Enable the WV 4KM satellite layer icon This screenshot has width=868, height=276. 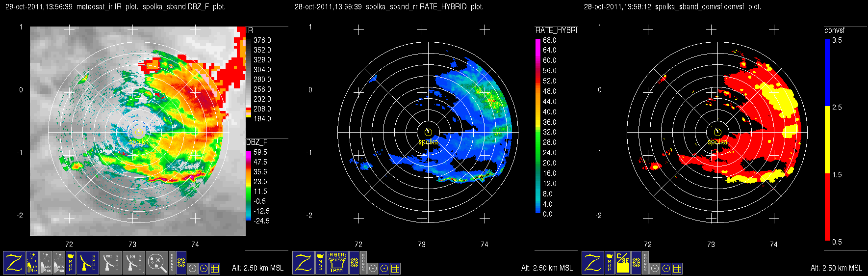click(46, 263)
